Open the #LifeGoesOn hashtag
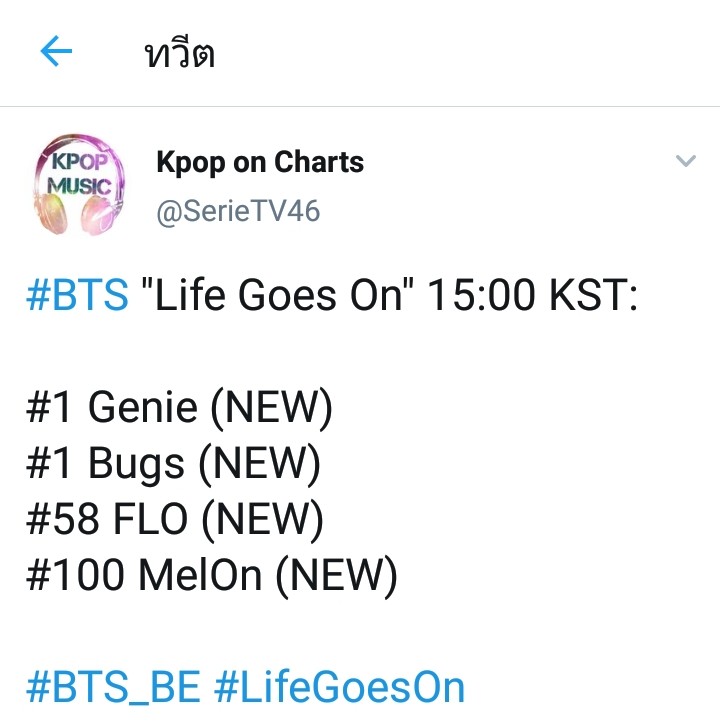The image size is (720, 725). (339, 687)
